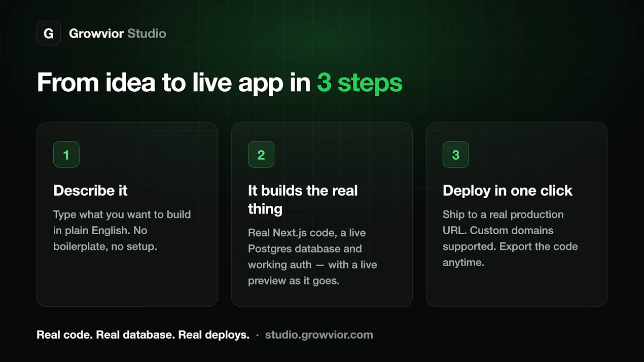The width and height of the screenshot is (644, 362).
Task: Click "Real code. Real database. Real deploys." tagline
Action: 143,335
